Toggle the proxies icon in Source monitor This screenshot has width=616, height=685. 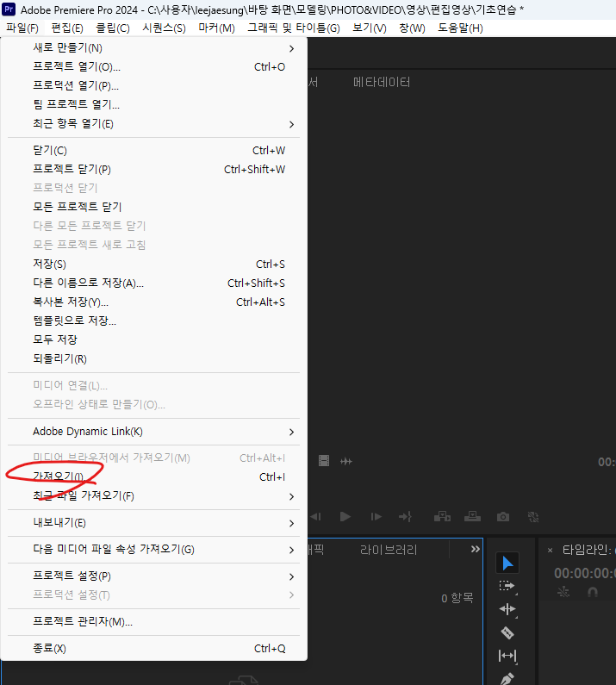pos(533,517)
